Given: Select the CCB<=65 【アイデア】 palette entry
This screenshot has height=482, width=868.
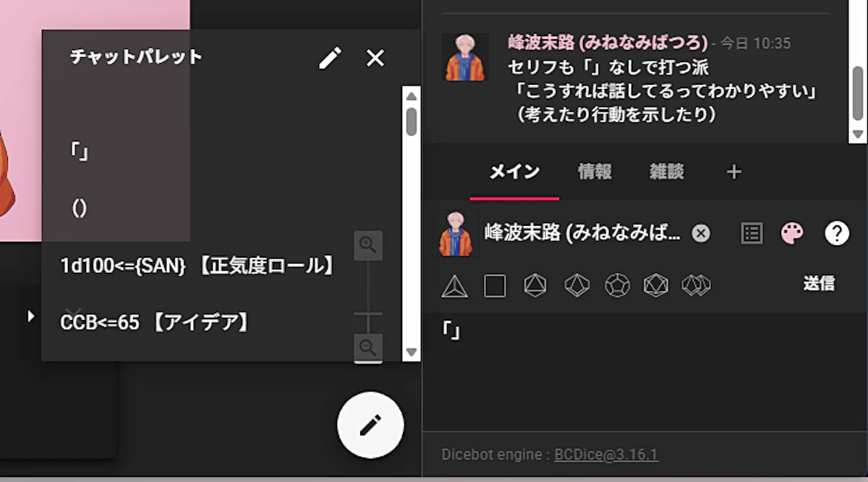Looking at the screenshot, I should 156,323.
